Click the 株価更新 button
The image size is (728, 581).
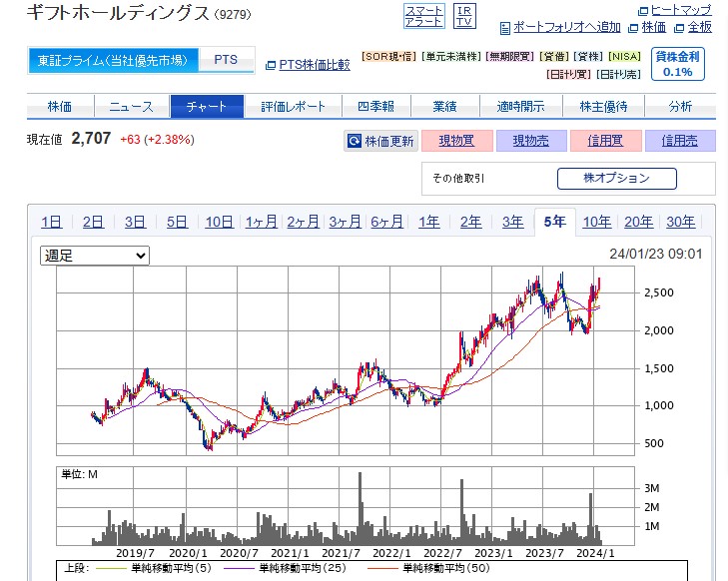tap(381, 141)
